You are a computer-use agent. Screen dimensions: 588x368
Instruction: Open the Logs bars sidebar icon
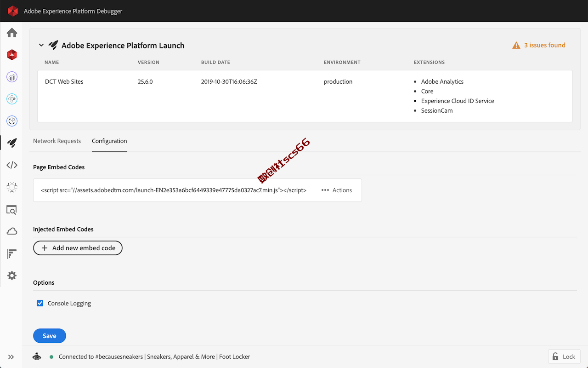pos(12,253)
